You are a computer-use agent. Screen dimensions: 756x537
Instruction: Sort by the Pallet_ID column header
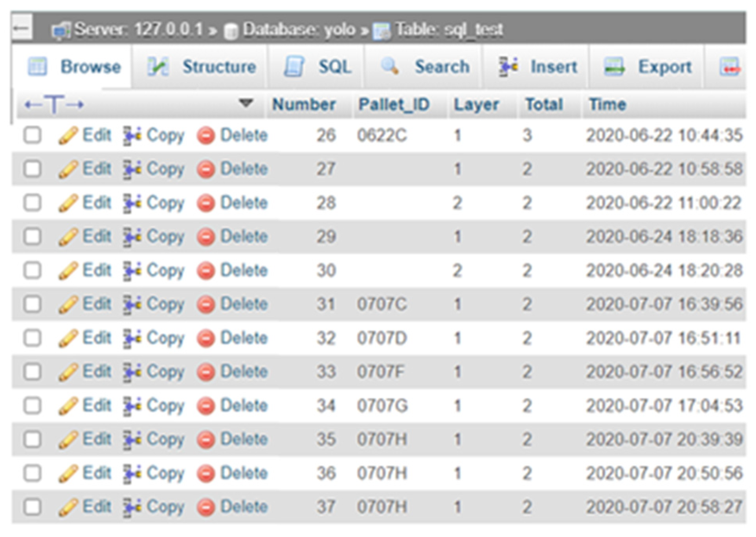coord(393,104)
